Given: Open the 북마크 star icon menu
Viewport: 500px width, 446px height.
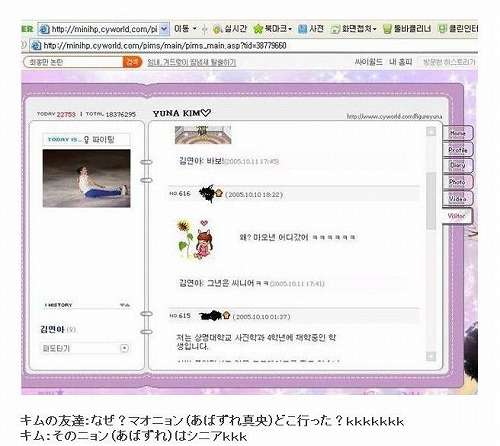Looking at the screenshot, I should coord(258,29).
